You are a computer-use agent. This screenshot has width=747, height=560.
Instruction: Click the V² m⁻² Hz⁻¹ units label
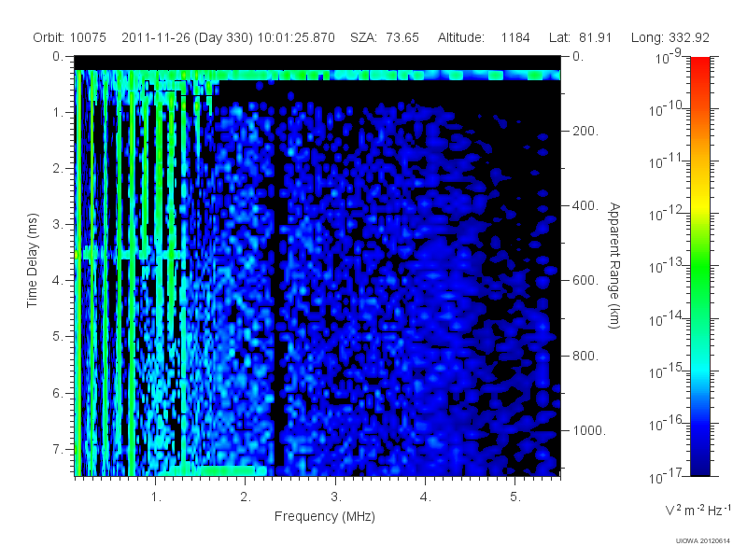(x=697, y=509)
